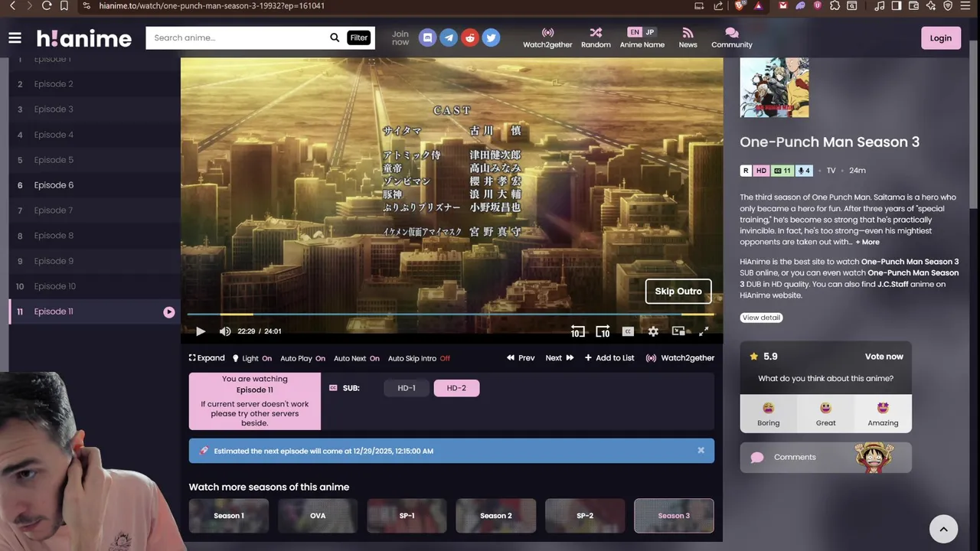This screenshot has height=551, width=980.
Task: Open Watch2gether from the header
Action: [547, 37]
